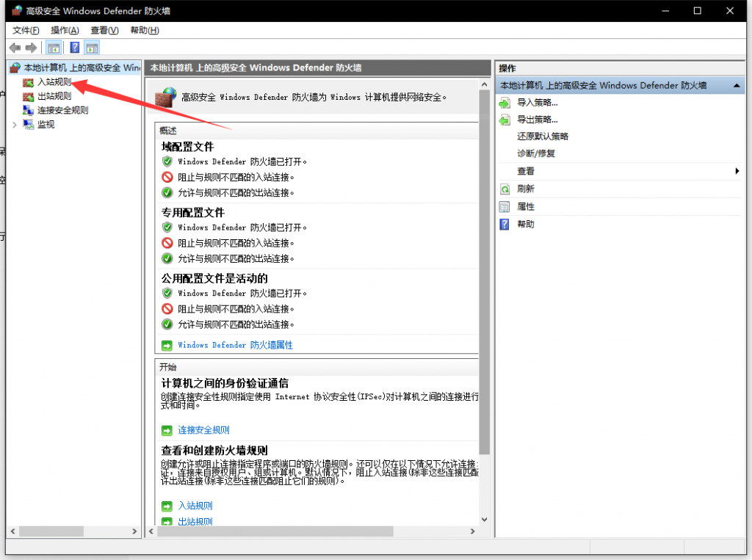Collapse the actions section header arrow

pos(737,86)
